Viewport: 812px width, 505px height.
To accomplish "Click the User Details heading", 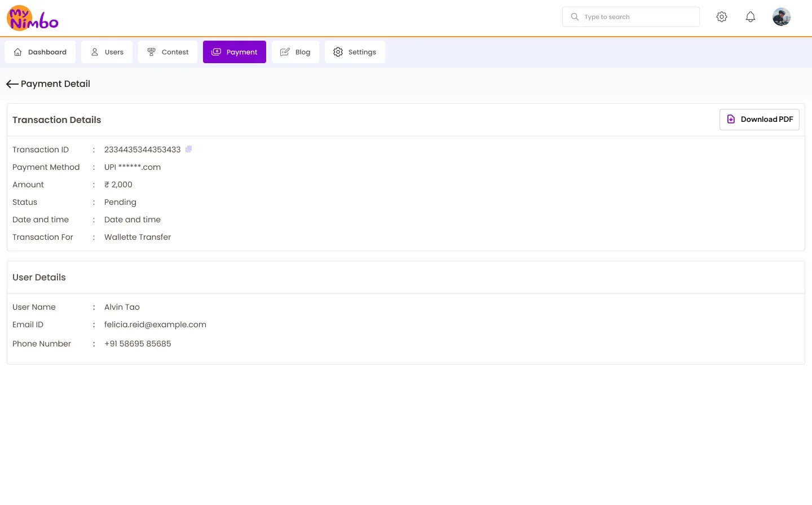I will [x=39, y=277].
